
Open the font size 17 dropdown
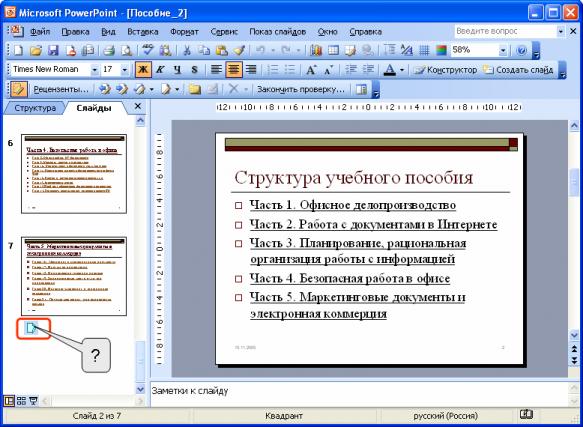(125, 70)
